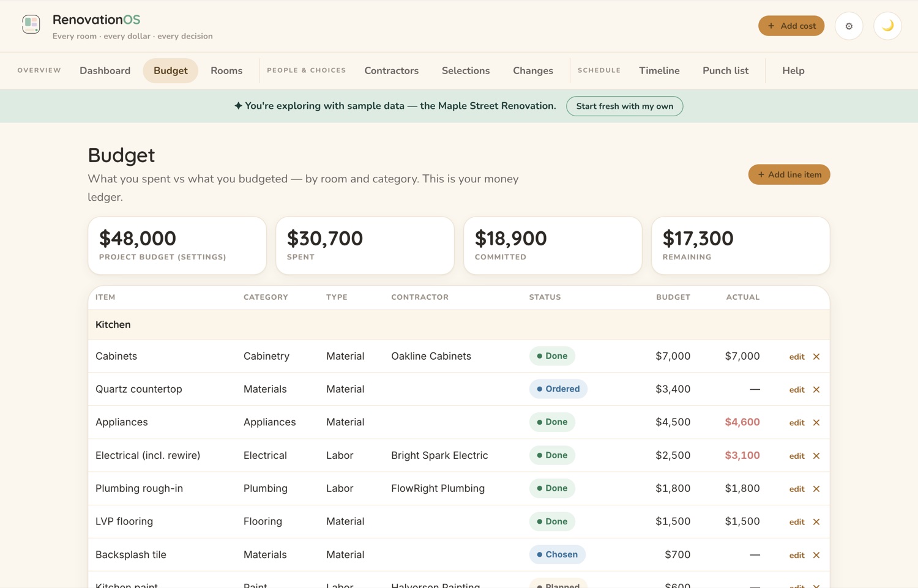This screenshot has width=918, height=588.
Task: Go to the Rooms tab
Action: coord(226,70)
